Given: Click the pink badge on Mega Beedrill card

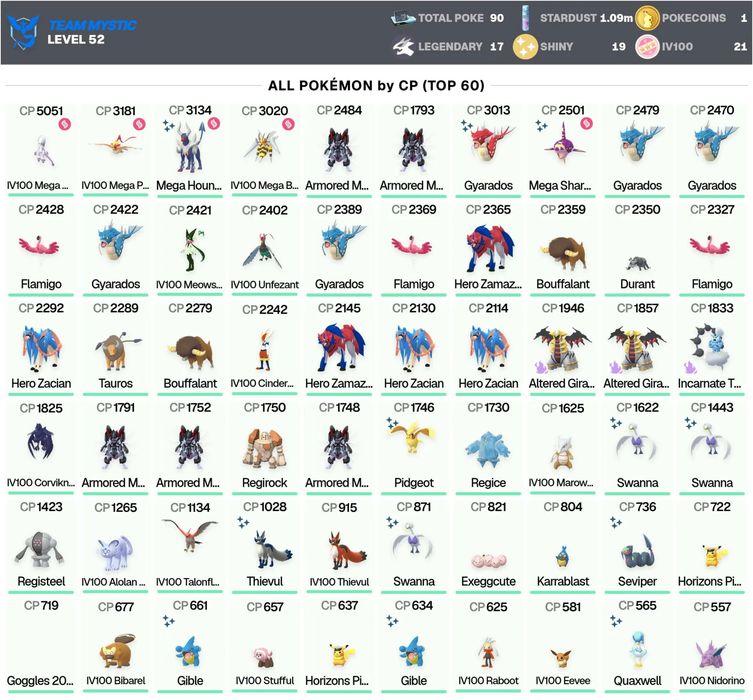Looking at the screenshot, I should click(288, 125).
